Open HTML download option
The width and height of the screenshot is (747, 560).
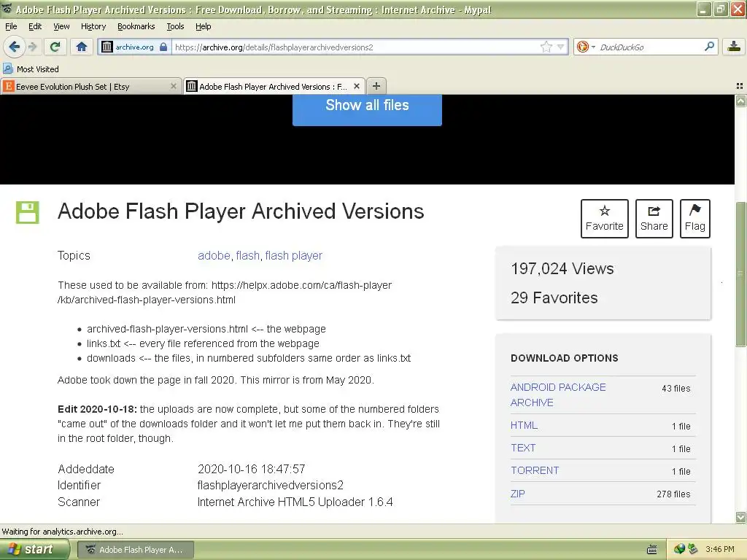tap(524, 425)
